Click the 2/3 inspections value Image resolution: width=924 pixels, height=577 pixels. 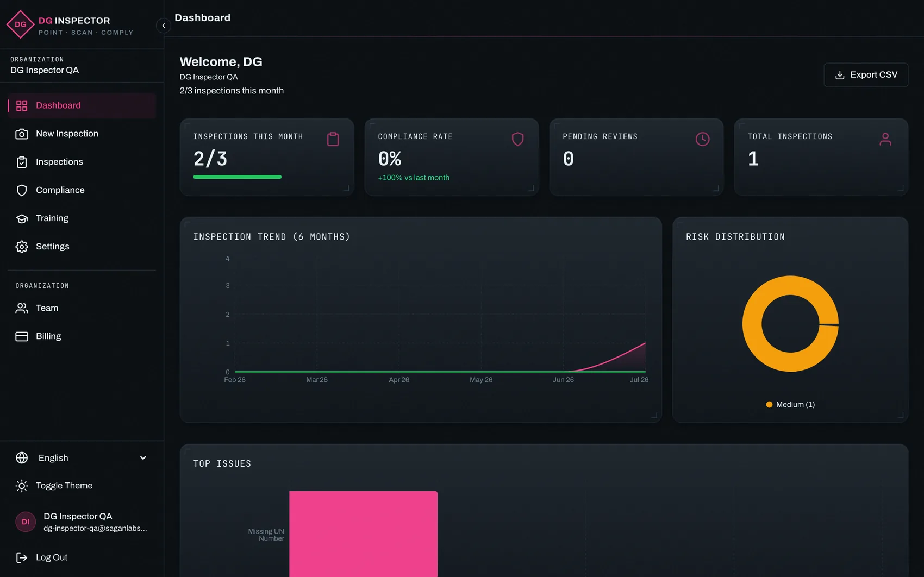click(210, 159)
